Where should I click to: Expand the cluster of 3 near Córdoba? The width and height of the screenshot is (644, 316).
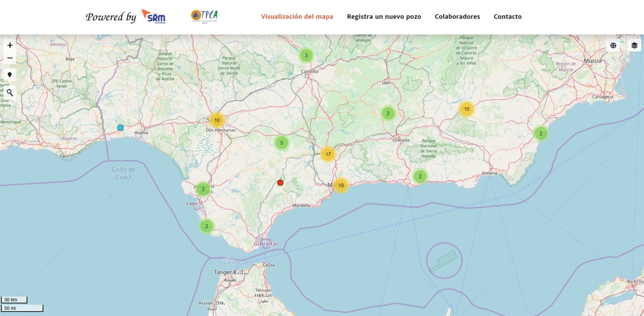[x=306, y=55]
